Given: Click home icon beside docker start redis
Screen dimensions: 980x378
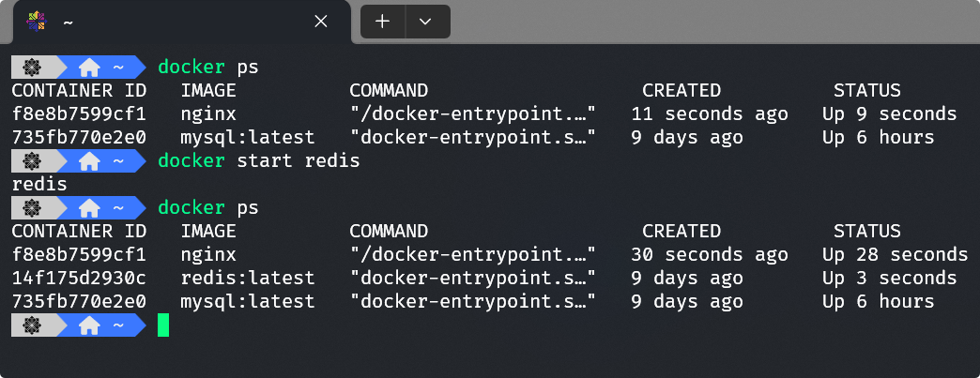Looking at the screenshot, I should (89, 161).
